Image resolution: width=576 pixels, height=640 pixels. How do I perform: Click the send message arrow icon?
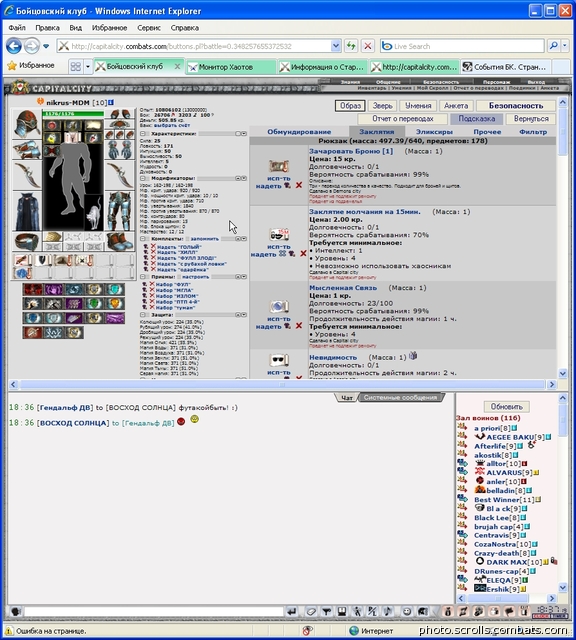click(291, 611)
